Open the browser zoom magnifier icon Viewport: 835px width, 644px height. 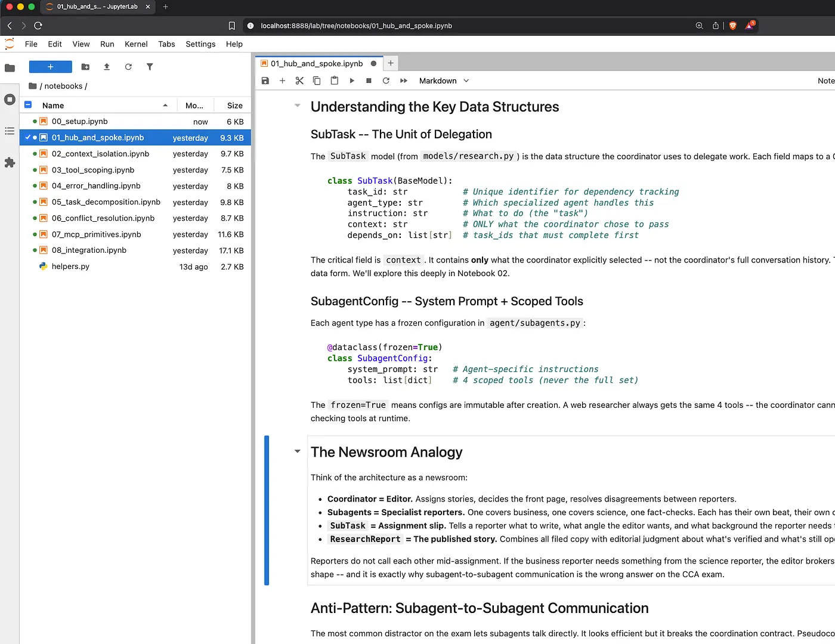[x=699, y=26]
